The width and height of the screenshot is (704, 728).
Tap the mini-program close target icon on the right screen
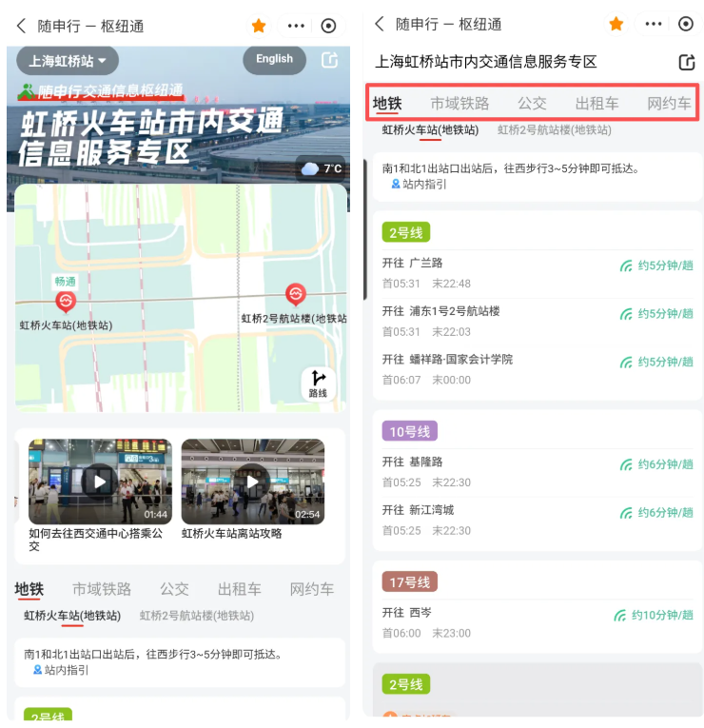[686, 24]
